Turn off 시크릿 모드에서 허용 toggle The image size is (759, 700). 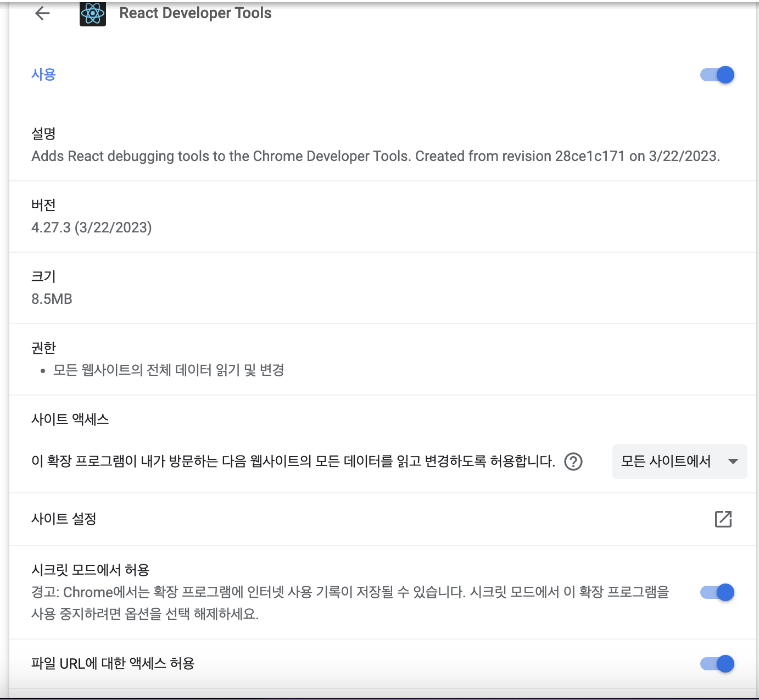(717, 592)
